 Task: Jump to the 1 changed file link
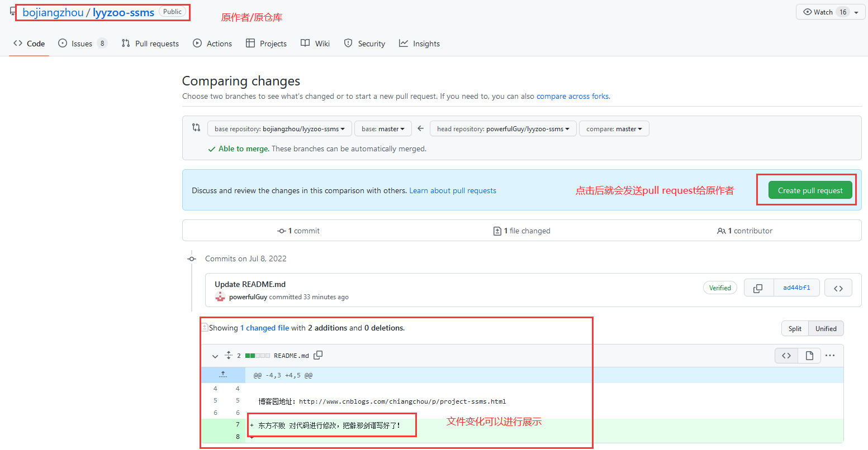(264, 328)
